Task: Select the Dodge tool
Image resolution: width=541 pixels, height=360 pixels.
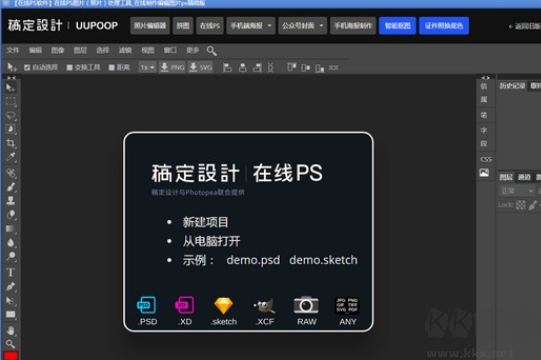Action: (10, 256)
